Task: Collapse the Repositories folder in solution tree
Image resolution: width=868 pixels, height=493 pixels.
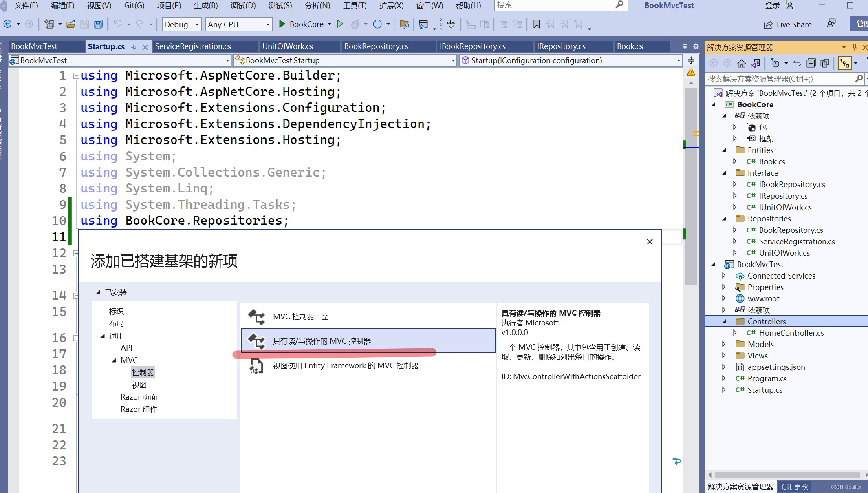Action: tap(724, 219)
